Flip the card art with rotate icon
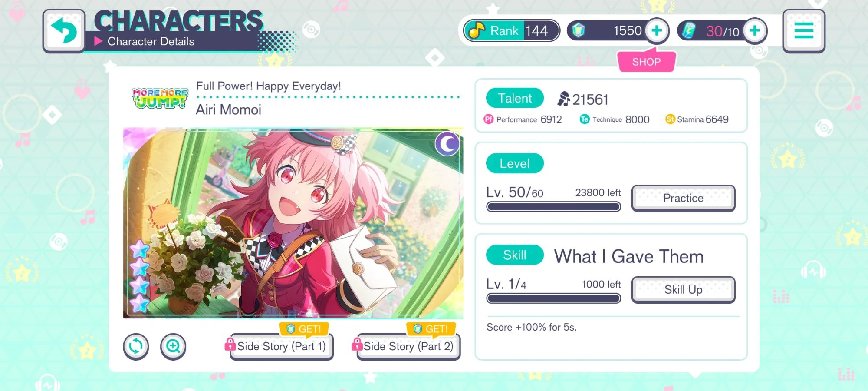 click(136, 346)
